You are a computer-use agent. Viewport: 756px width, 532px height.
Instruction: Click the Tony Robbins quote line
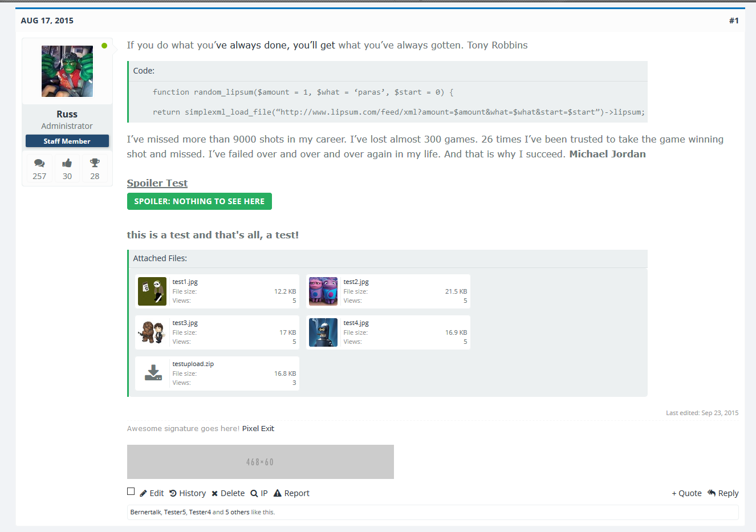point(327,45)
